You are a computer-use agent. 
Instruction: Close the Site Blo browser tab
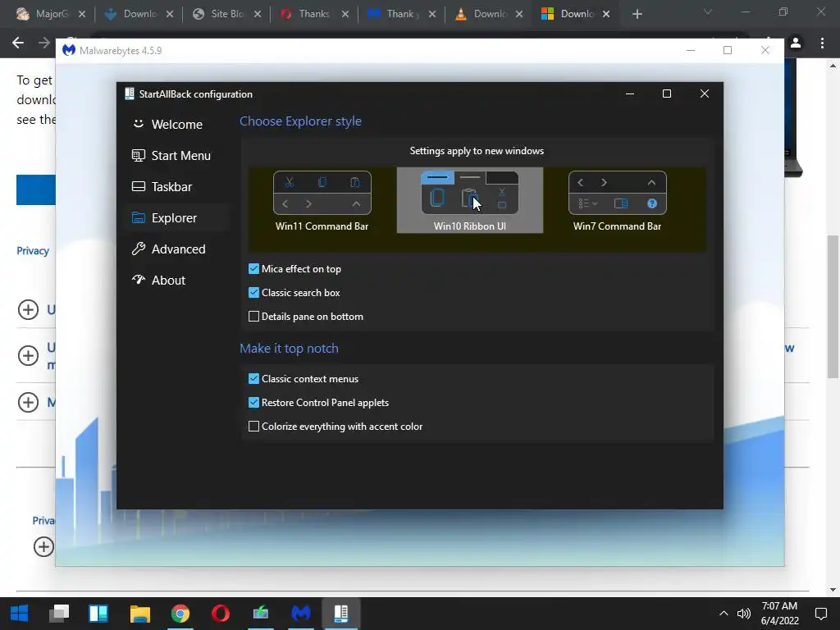(x=257, y=15)
